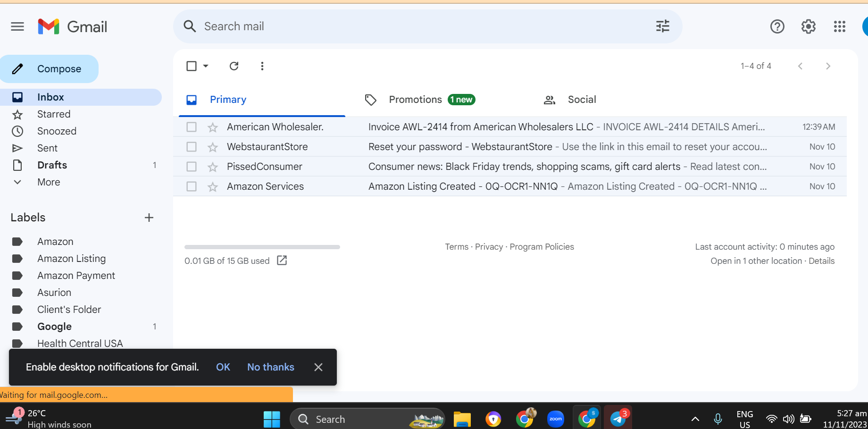Switch to the Primary tab
This screenshot has width=868, height=429.
coord(262,100)
